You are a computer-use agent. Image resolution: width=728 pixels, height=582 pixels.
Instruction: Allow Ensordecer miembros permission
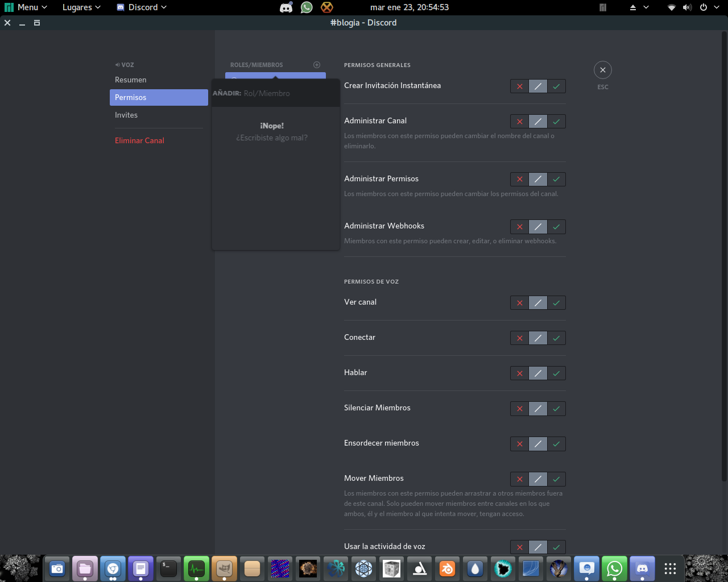tap(556, 444)
